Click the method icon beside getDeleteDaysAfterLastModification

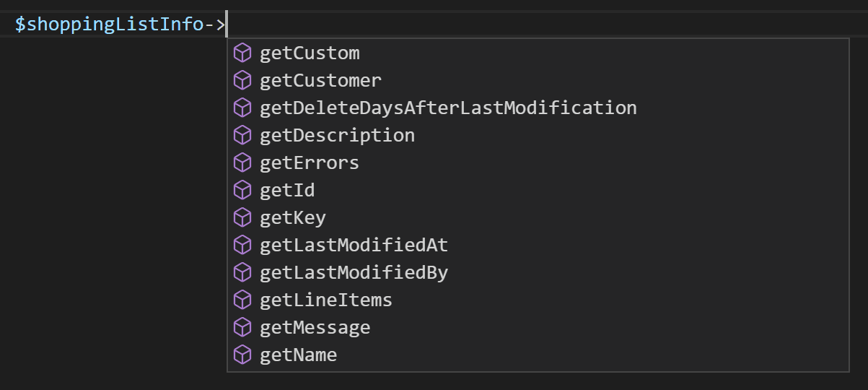(242, 108)
